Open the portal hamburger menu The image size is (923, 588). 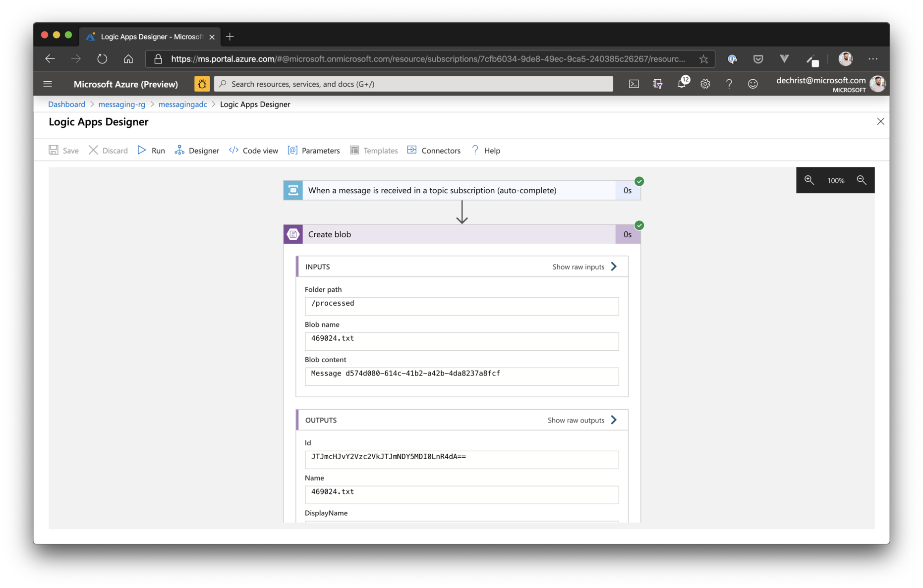click(48, 84)
